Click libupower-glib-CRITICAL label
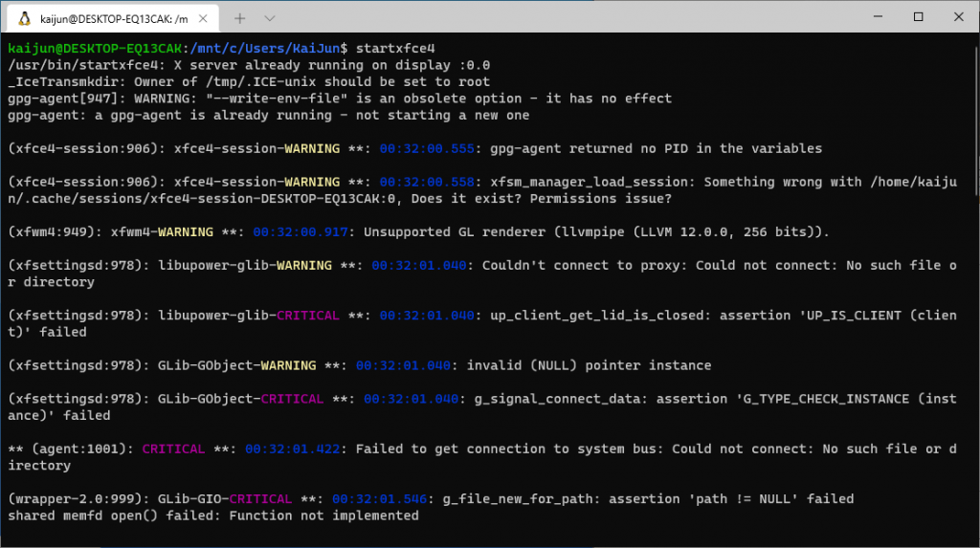This screenshot has width=980, height=548. tap(248, 316)
